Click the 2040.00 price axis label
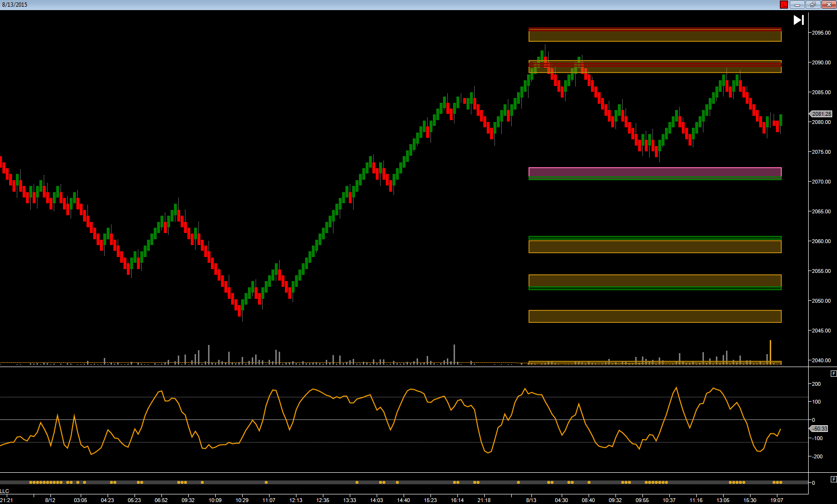 click(x=821, y=360)
